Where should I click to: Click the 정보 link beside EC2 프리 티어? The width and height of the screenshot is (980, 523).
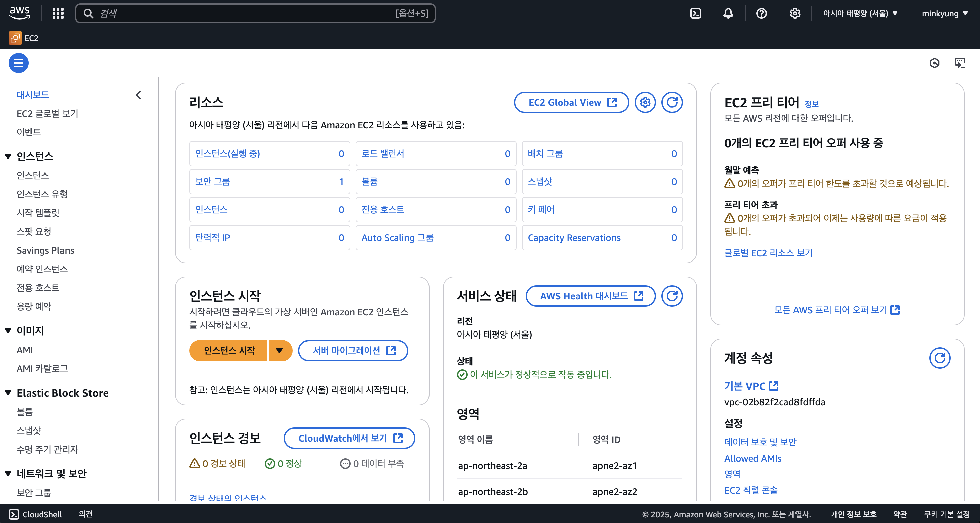811,104
